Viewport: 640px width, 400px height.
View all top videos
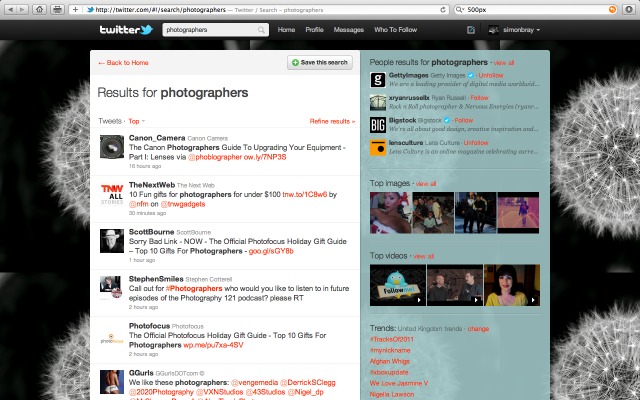(424, 256)
